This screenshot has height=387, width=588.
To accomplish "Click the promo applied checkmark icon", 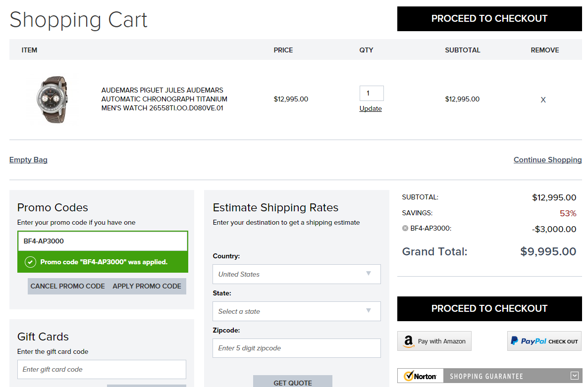I will tap(30, 262).
